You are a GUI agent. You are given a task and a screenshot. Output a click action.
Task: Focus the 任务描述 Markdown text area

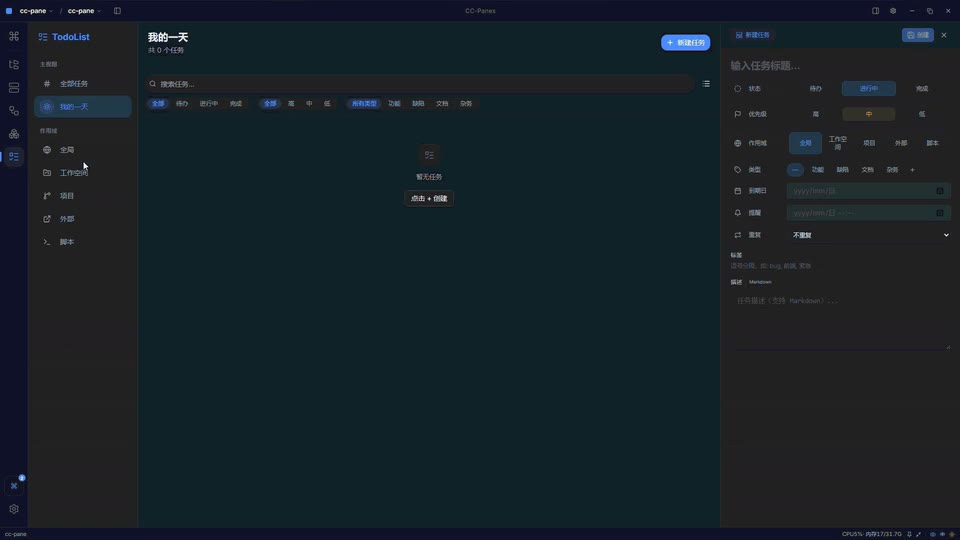tap(841, 321)
